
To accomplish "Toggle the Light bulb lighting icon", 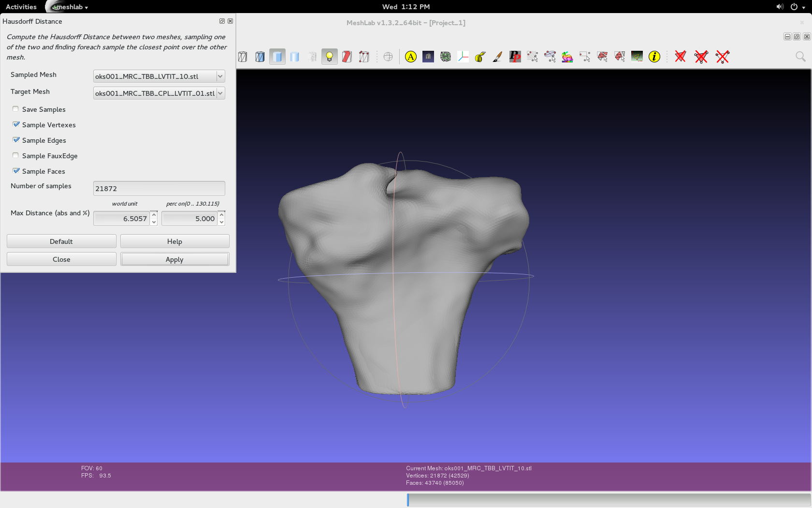I will tap(330, 57).
